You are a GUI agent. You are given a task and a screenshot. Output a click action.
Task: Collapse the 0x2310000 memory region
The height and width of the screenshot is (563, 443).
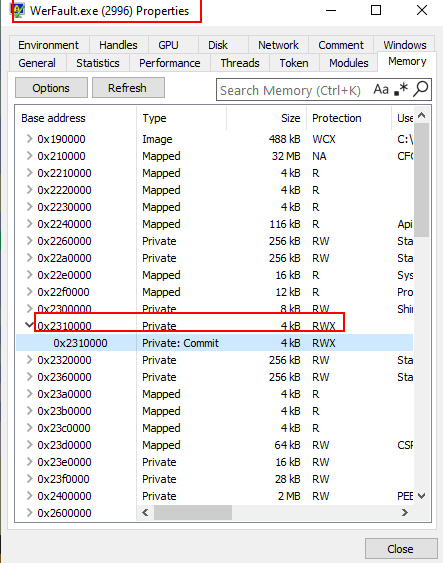click(29, 325)
